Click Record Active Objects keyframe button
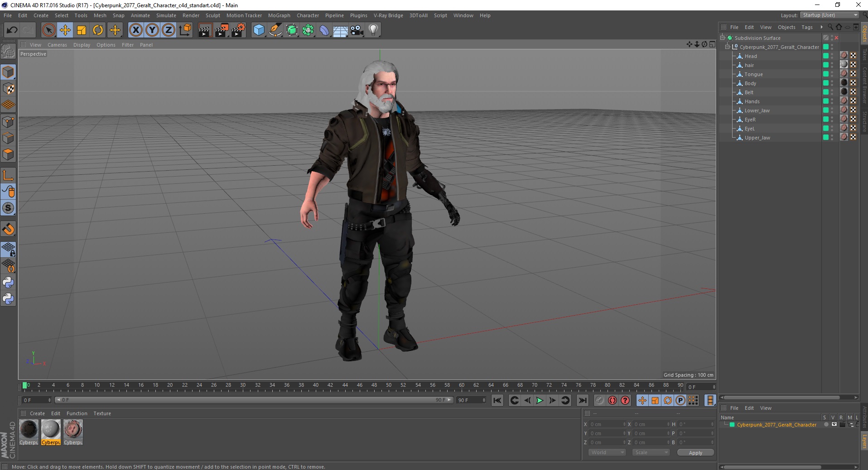 [x=599, y=400]
